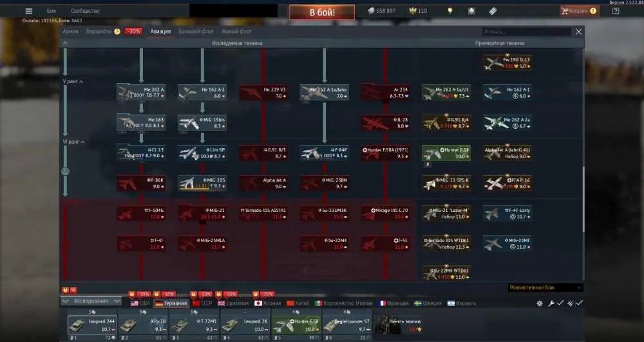This screenshot has height=342, width=644.
Task: Select the Su-22M4 WTD61 premium card
Action: click(x=446, y=274)
